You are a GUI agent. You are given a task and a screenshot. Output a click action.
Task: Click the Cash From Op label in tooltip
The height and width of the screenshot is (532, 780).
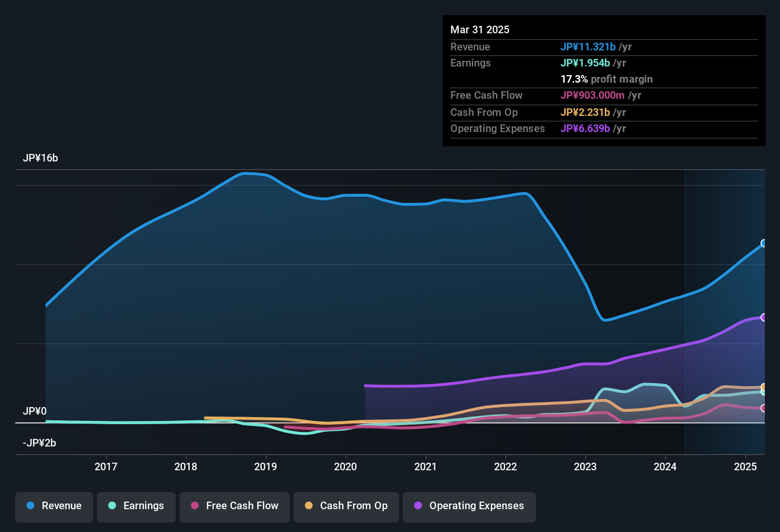click(484, 112)
